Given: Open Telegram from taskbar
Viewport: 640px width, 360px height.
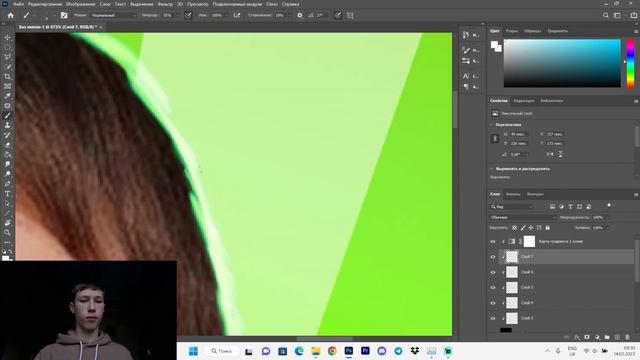Looking at the screenshot, I should pos(398,351).
